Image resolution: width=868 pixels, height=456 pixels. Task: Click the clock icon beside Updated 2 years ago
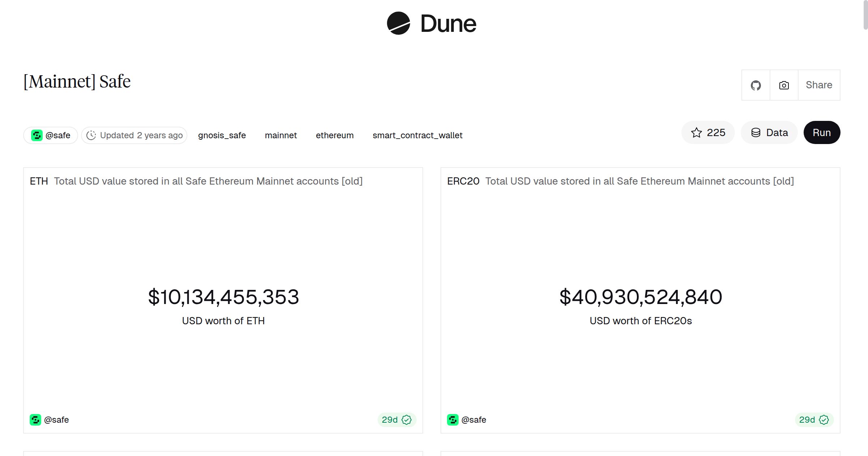pos(92,135)
